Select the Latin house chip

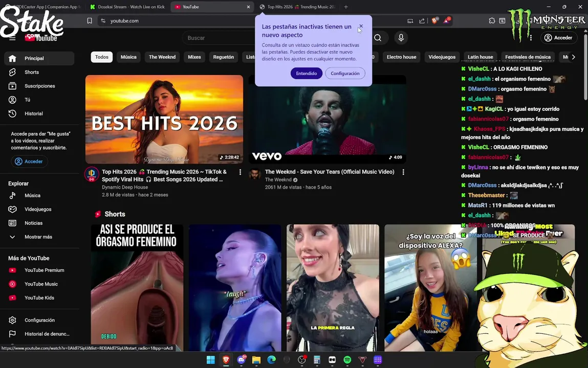coord(480,57)
